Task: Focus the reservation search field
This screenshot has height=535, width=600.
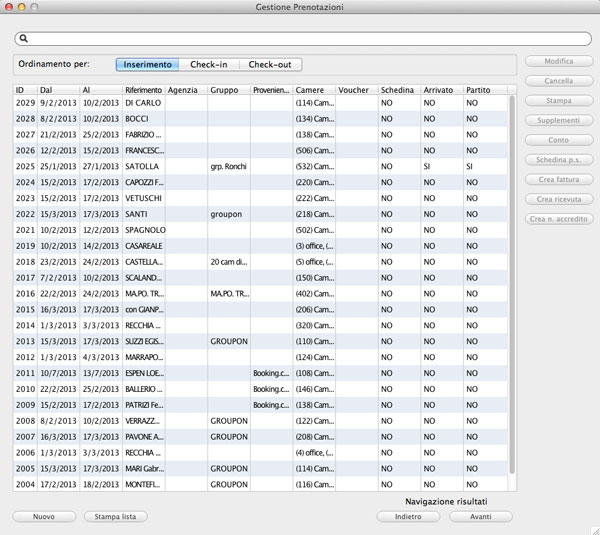Action: pyautogui.click(x=303, y=39)
